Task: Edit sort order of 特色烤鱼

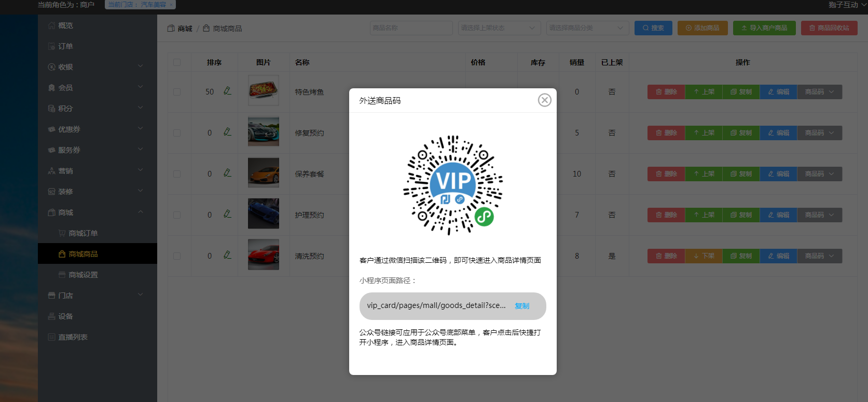Action: pyautogui.click(x=227, y=91)
